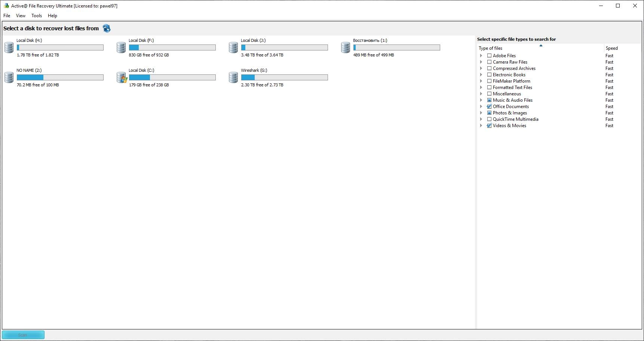Image resolution: width=644 pixels, height=341 pixels.
Task: Expand the Miscellaneous node
Action: [481, 94]
